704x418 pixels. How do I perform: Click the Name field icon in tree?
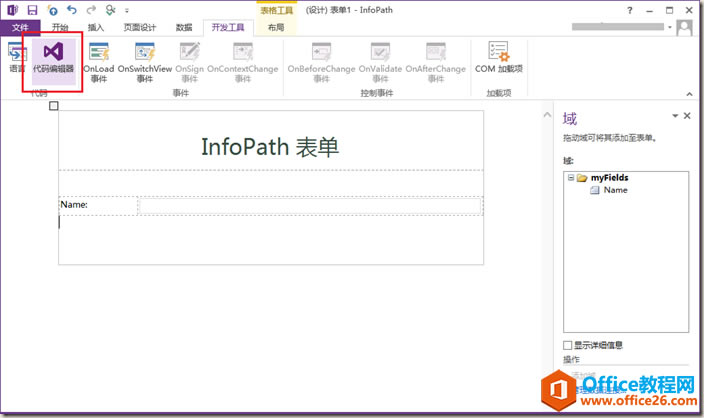(x=595, y=190)
